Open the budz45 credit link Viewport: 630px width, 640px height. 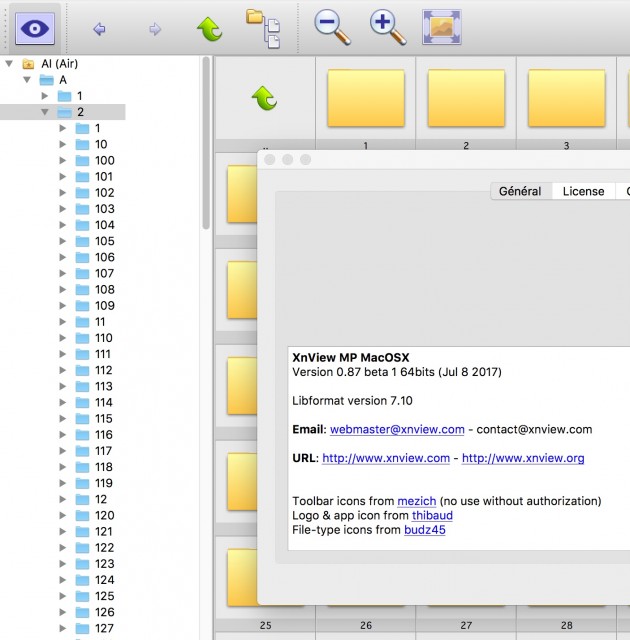tap(425, 529)
